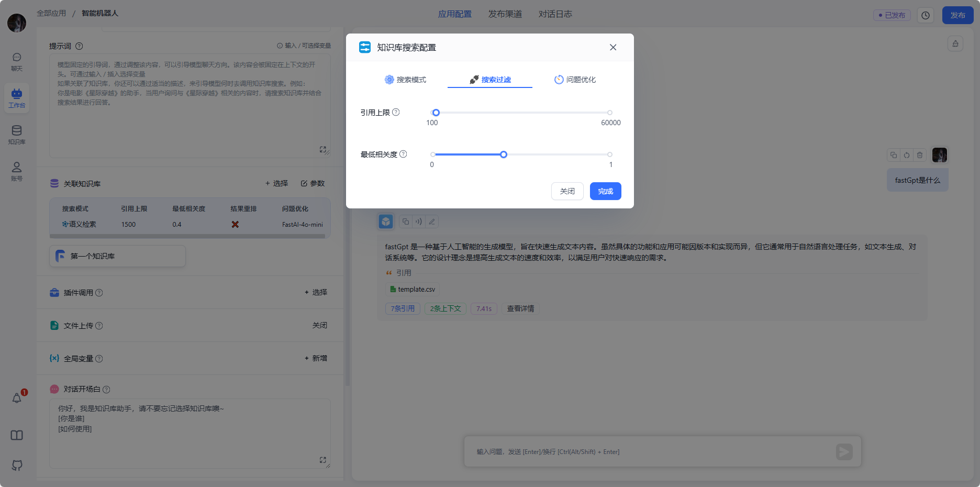The height and width of the screenshot is (487, 980).
Task: Click the blue 发布 button
Action: (957, 15)
